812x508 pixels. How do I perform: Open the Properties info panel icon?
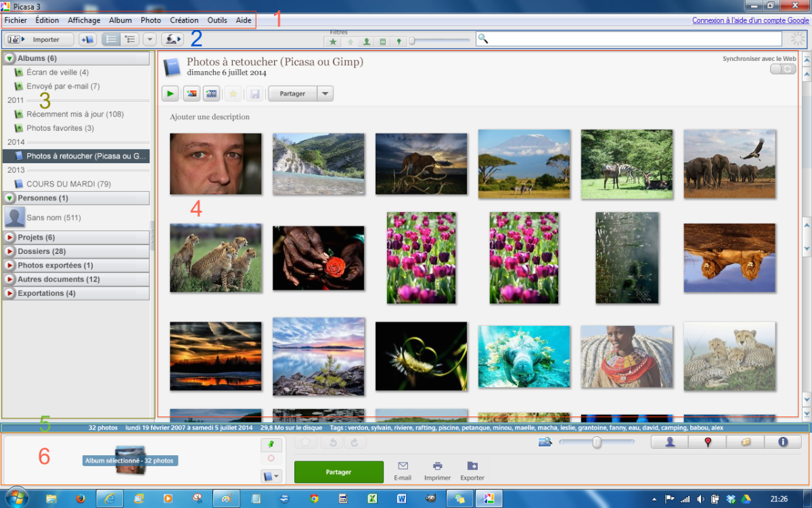click(783, 442)
